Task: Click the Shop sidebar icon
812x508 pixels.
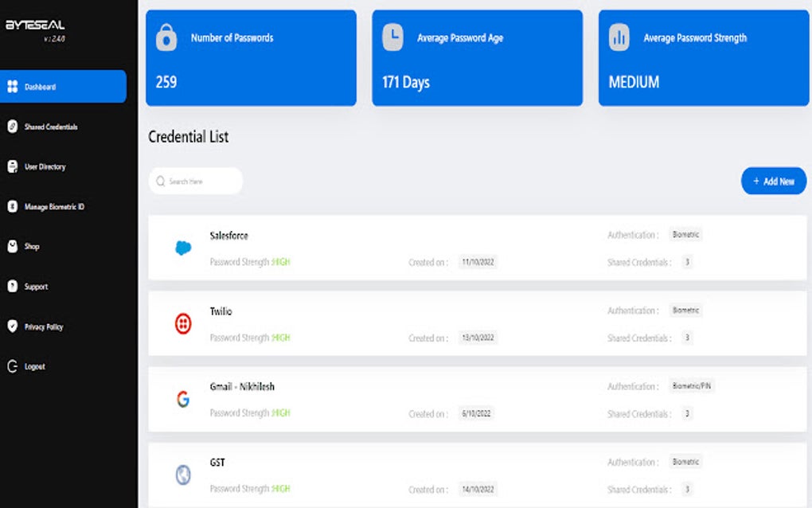Action: [13, 246]
